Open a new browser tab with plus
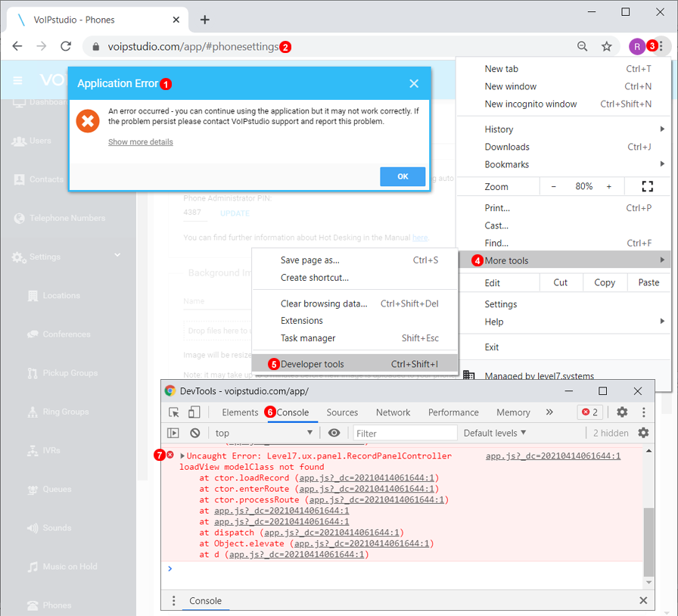 (x=205, y=20)
